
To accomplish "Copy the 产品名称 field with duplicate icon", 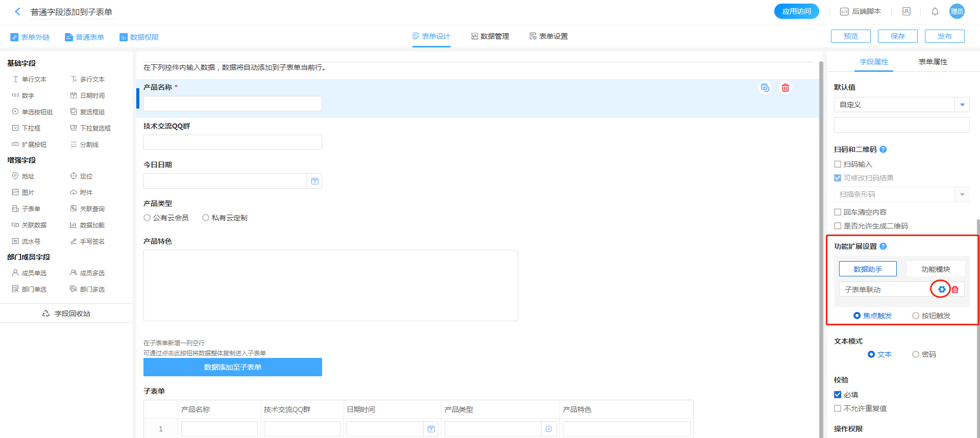I will (765, 88).
